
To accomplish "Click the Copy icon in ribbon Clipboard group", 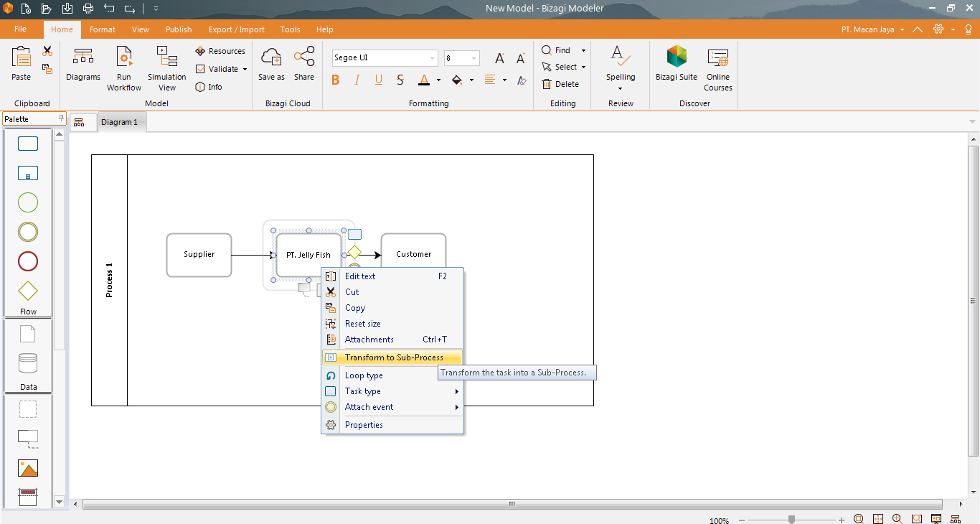I will click(x=47, y=69).
